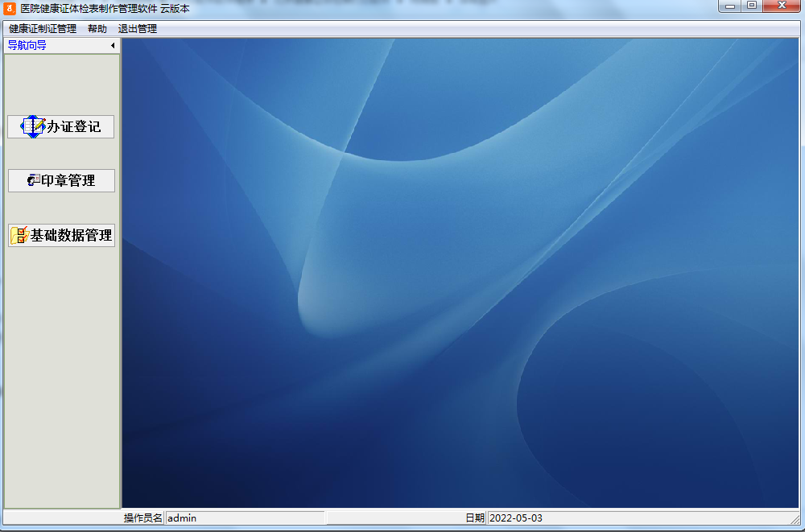Screen dimensions: 805x532
Task: Click the 日期 label in status bar
Action: click(x=475, y=518)
